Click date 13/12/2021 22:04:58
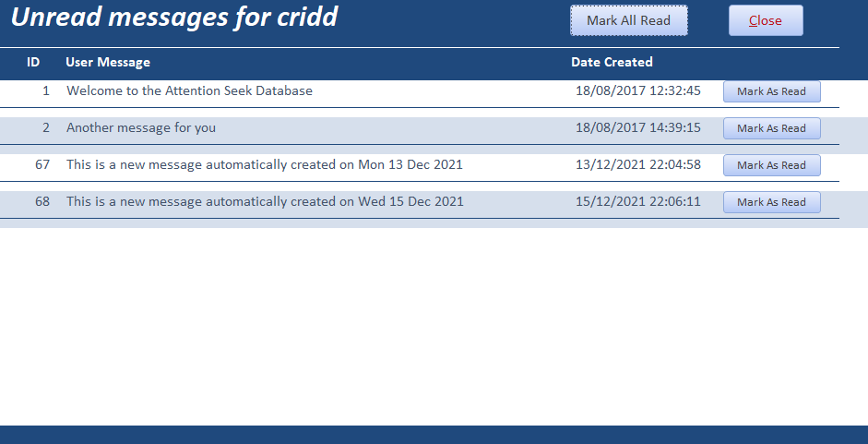 pyautogui.click(x=638, y=164)
